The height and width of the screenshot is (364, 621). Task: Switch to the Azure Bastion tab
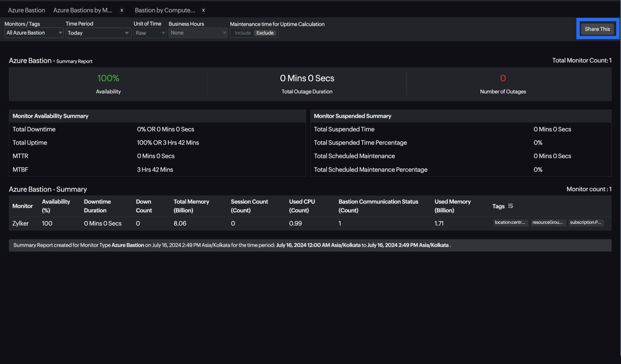[x=26, y=10]
